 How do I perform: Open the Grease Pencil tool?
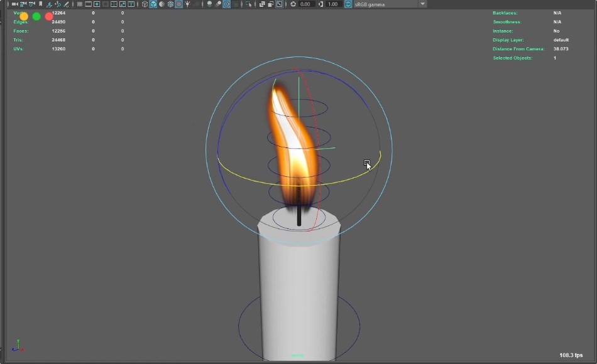67,4
